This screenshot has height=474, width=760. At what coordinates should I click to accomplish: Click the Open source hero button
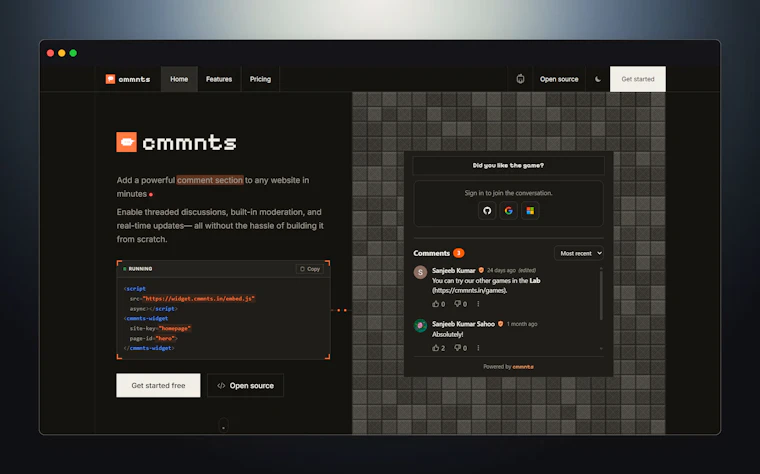point(245,385)
